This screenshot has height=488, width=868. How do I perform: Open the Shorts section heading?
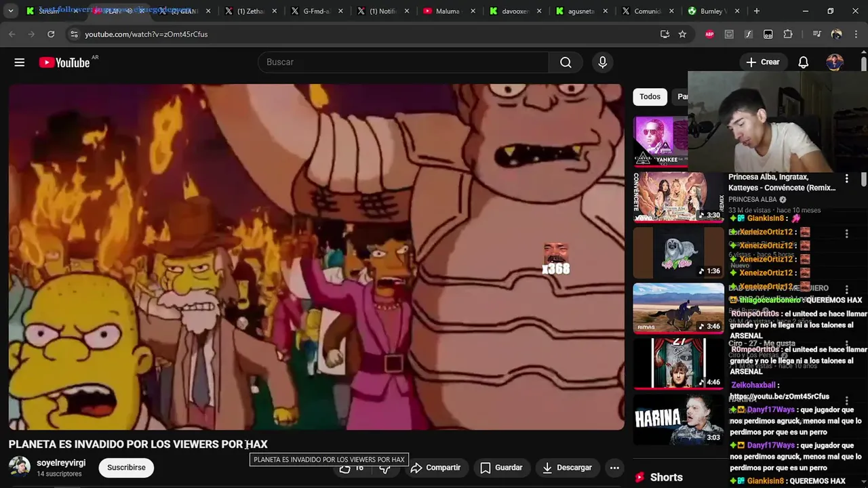pos(666,477)
